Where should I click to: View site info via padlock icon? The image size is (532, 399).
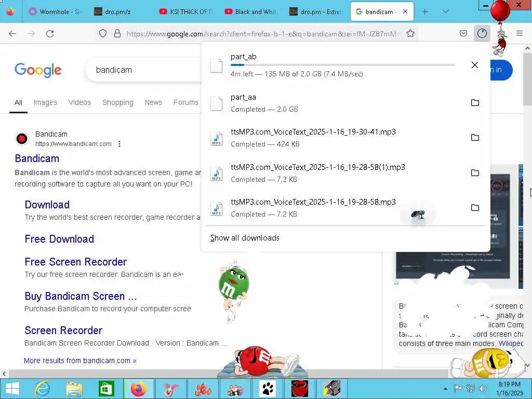[x=117, y=33]
